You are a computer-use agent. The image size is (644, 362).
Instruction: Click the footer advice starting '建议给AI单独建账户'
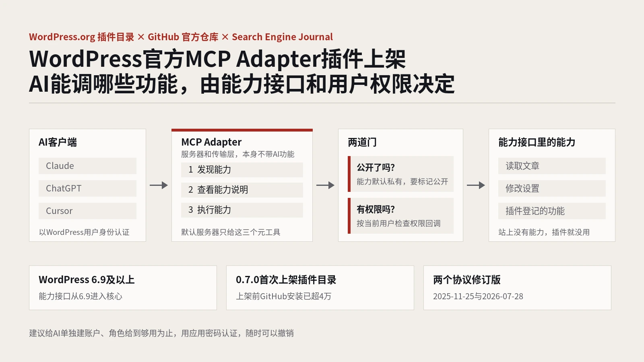tap(161, 333)
